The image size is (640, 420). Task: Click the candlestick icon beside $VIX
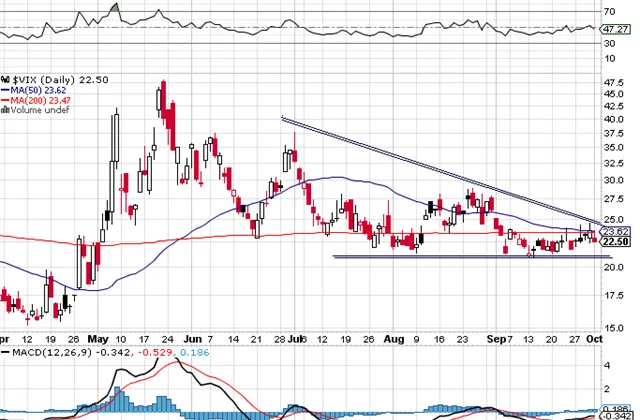click(6, 80)
